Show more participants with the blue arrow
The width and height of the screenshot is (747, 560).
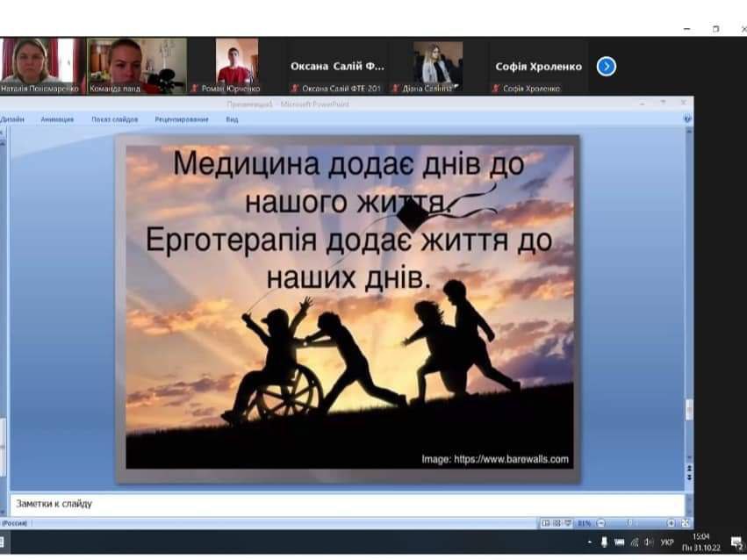coord(606,66)
